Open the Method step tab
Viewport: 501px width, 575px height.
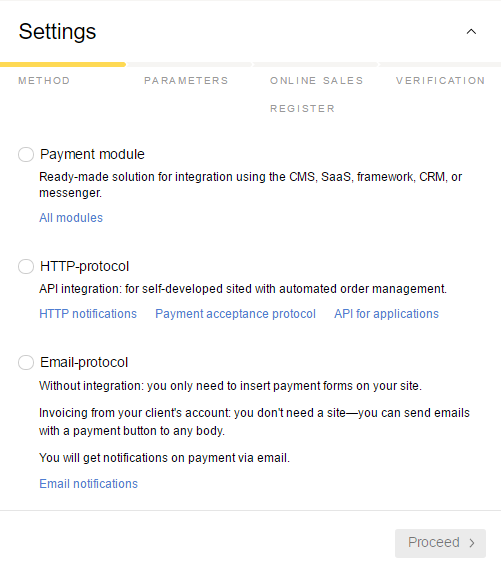[x=44, y=81]
